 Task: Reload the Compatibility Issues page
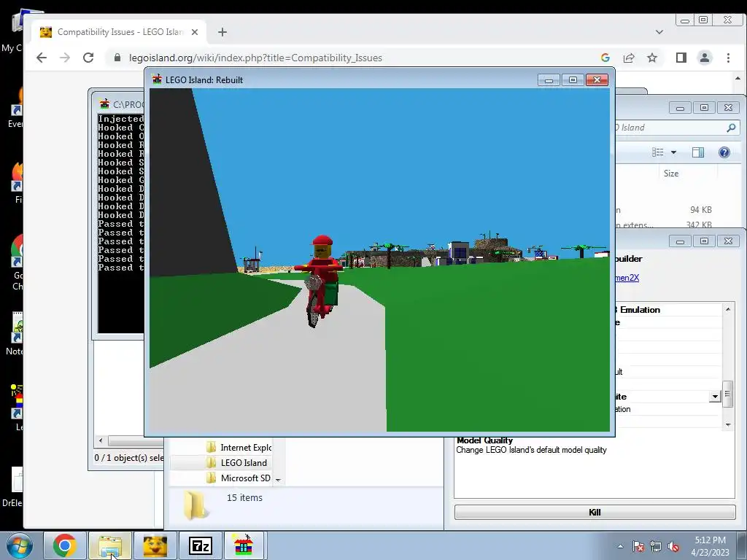[88, 58]
